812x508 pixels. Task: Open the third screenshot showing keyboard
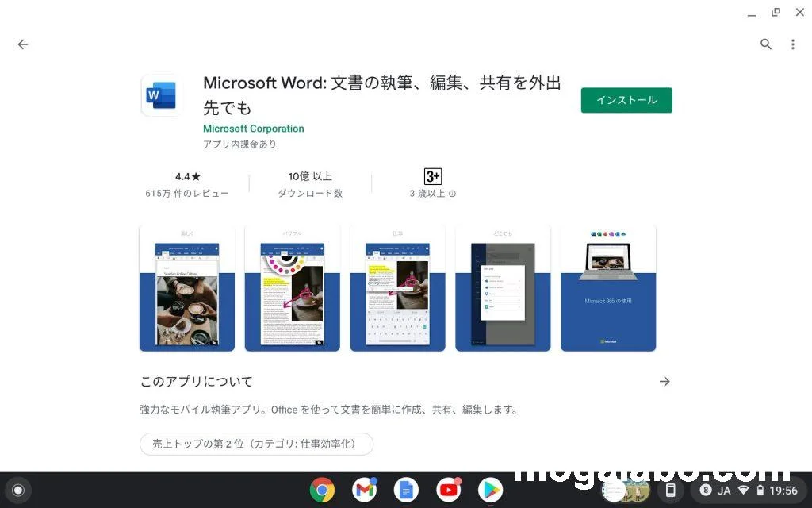[x=397, y=288]
